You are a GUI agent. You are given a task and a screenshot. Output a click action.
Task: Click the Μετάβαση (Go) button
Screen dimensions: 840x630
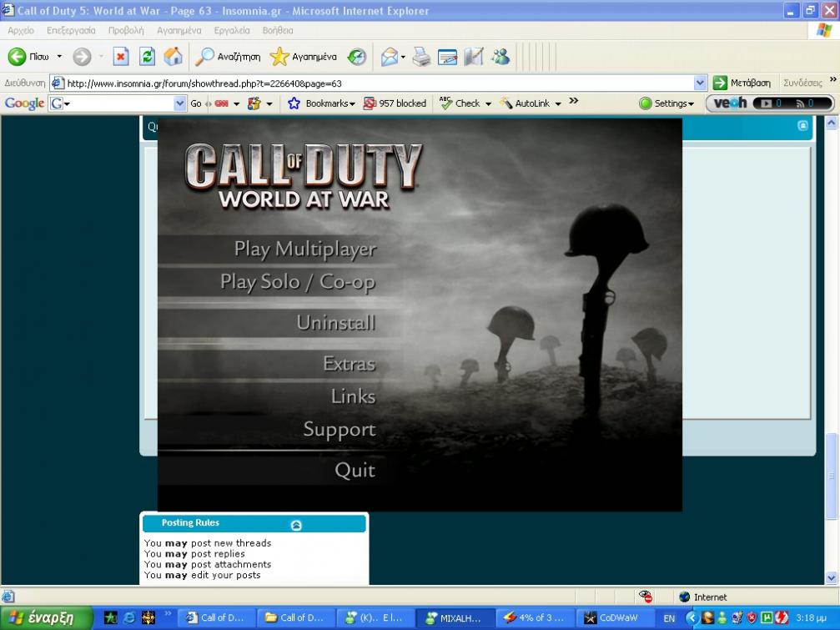pos(742,83)
